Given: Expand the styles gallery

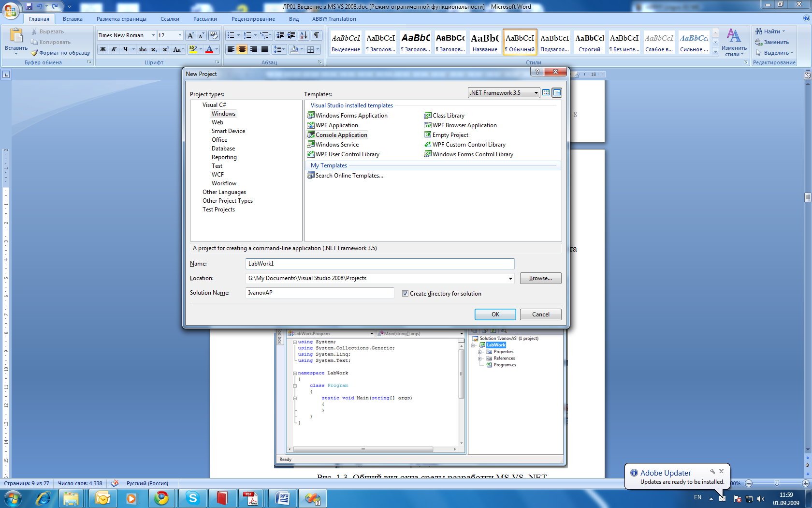Looking at the screenshot, I should pyautogui.click(x=716, y=51).
